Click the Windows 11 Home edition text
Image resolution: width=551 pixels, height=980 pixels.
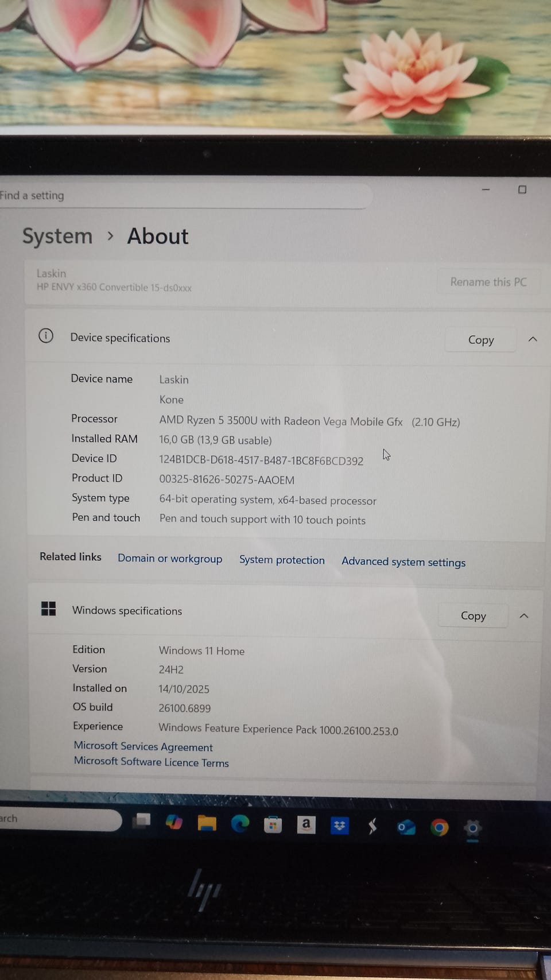(x=201, y=651)
